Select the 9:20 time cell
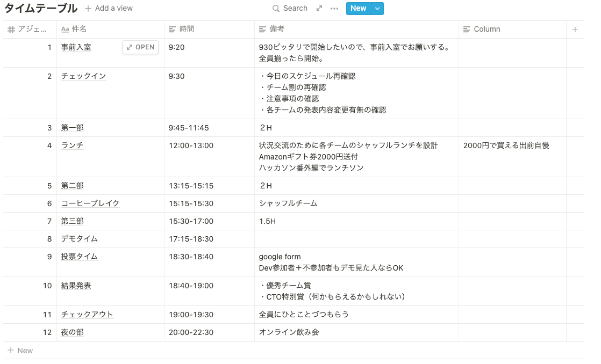Image resolution: width=601 pixels, height=364 pixels. click(209, 53)
